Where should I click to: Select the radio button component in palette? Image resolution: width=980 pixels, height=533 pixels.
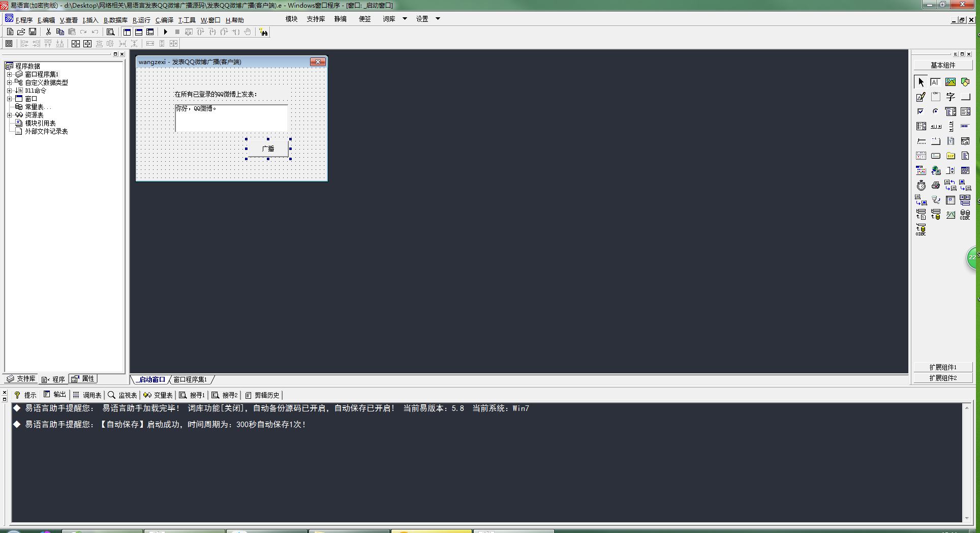pos(935,111)
